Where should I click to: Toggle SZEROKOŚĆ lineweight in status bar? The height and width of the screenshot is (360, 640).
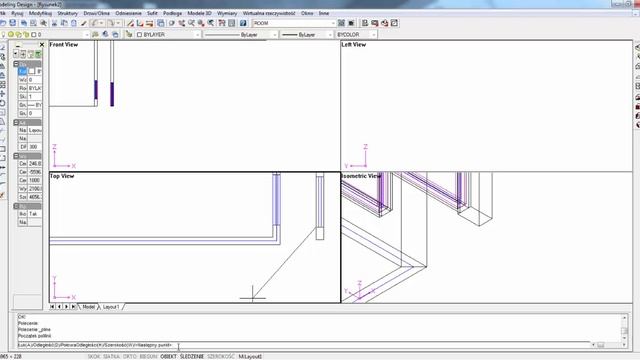click(221, 356)
